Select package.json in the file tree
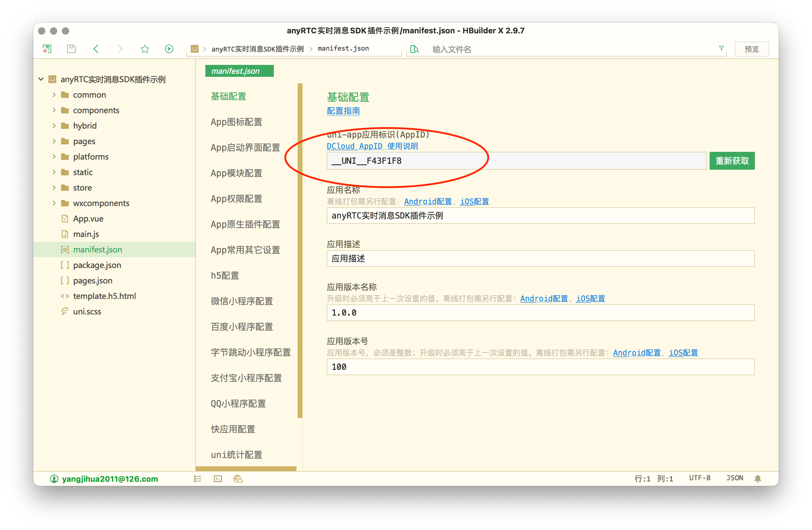 [97, 265]
